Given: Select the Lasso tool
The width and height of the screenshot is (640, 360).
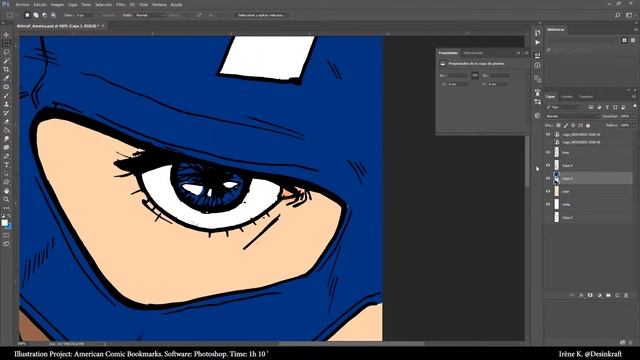Looking at the screenshot, I should (6, 52).
